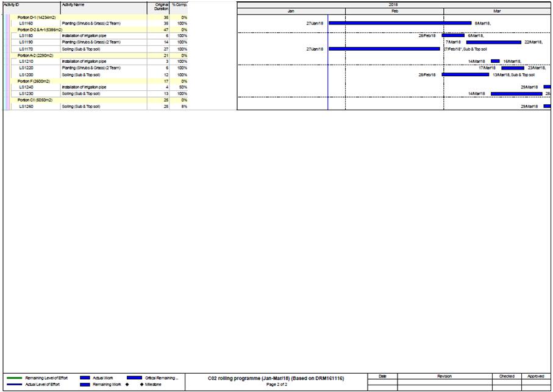The width and height of the screenshot is (553, 392).
Task: Click the LS1240 Installation of irrigation pipe name
Action: coord(84,87)
